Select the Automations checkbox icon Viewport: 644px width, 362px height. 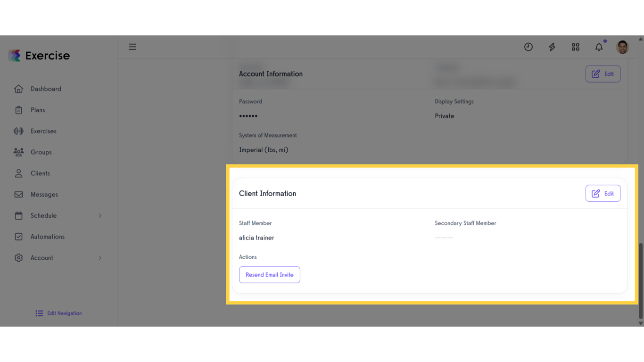tap(19, 237)
